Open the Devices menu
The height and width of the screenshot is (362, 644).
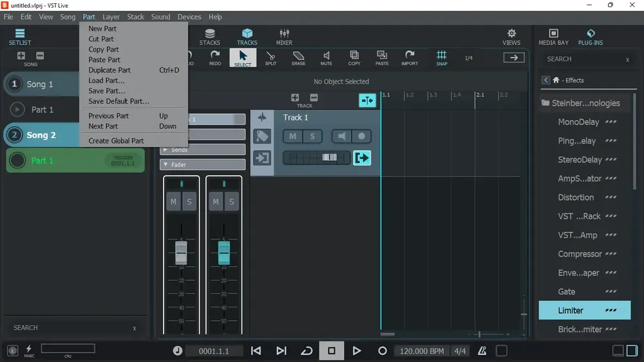point(189,17)
